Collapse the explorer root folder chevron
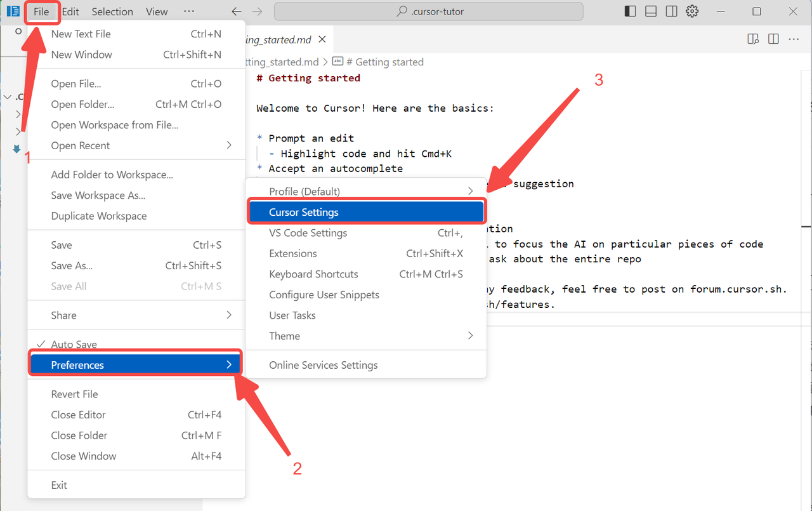This screenshot has height=511, width=812. (7, 97)
